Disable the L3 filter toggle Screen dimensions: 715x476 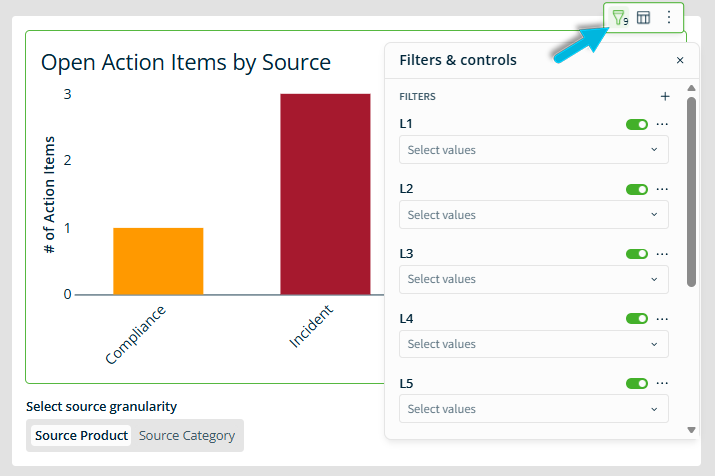pos(637,254)
